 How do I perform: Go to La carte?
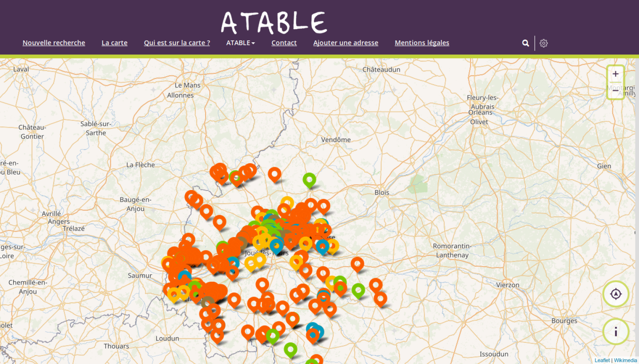(x=115, y=43)
